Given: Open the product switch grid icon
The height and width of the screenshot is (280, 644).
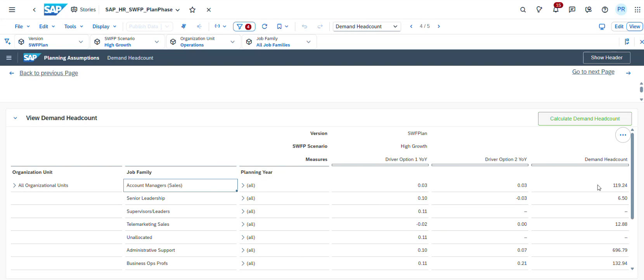Looking at the screenshot, I should [x=637, y=10].
